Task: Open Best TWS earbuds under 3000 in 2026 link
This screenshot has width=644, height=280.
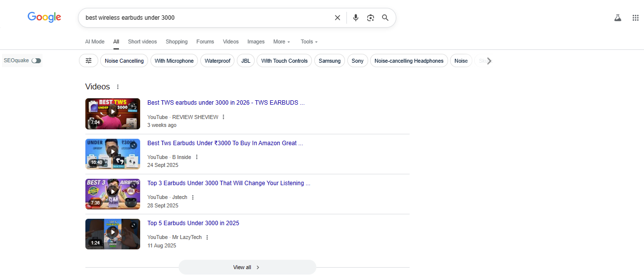Action: click(226, 103)
